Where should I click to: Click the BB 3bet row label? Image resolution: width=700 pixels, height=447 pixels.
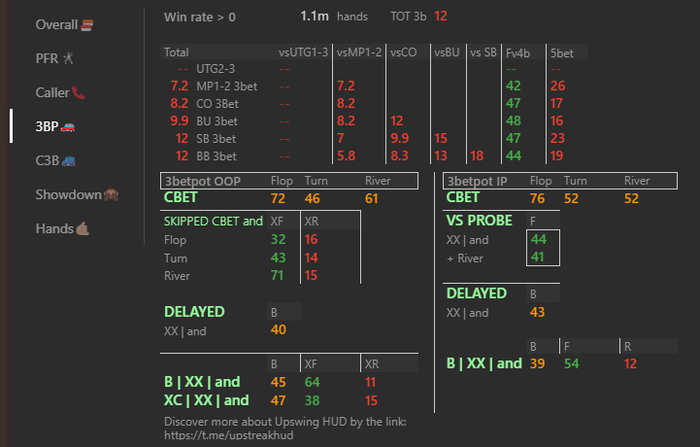click(x=217, y=156)
